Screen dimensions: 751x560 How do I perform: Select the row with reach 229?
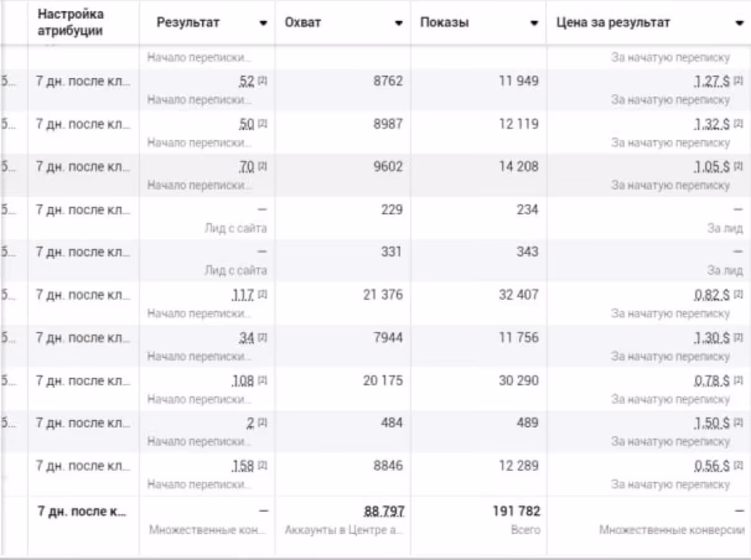[x=375, y=218]
